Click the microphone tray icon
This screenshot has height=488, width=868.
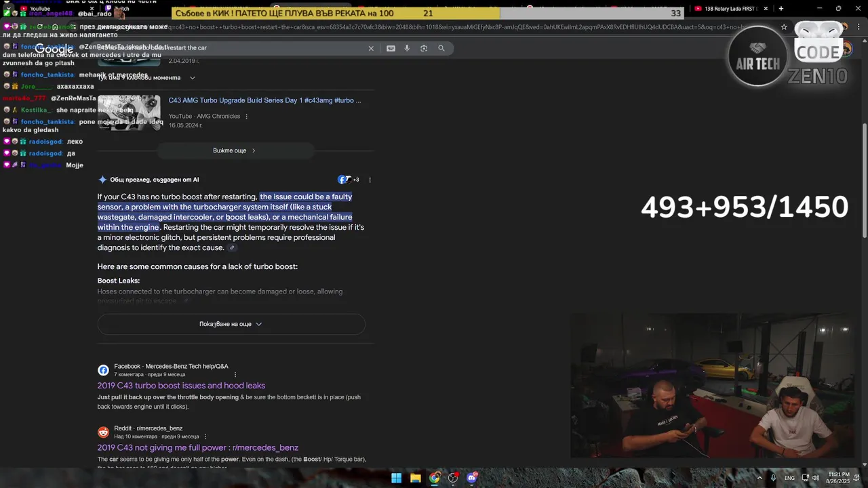click(x=772, y=478)
